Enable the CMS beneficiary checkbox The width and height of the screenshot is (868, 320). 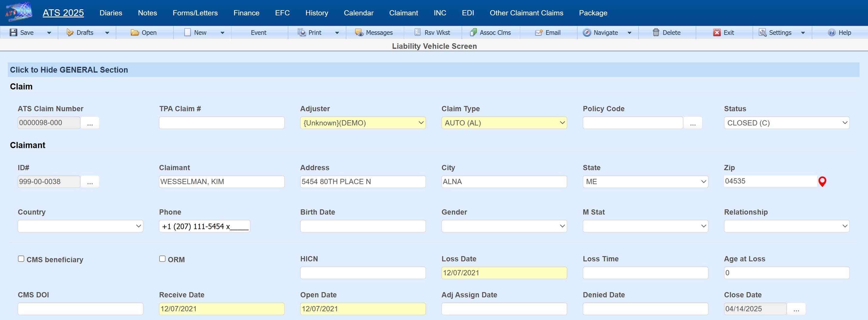(21, 259)
